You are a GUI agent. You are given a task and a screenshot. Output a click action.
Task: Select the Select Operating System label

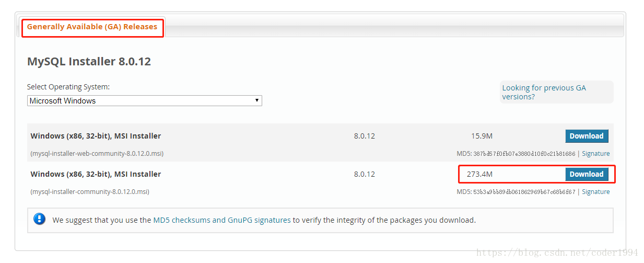(x=68, y=87)
